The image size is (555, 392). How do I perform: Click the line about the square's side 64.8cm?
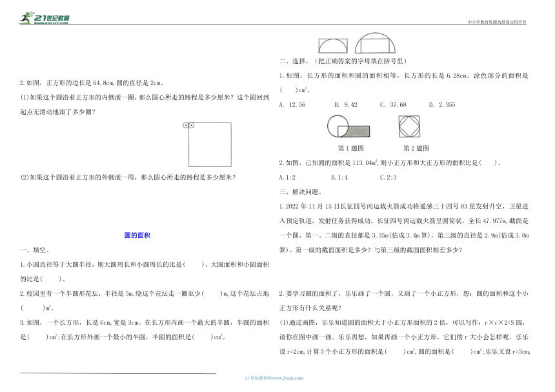pyautogui.click(x=92, y=83)
